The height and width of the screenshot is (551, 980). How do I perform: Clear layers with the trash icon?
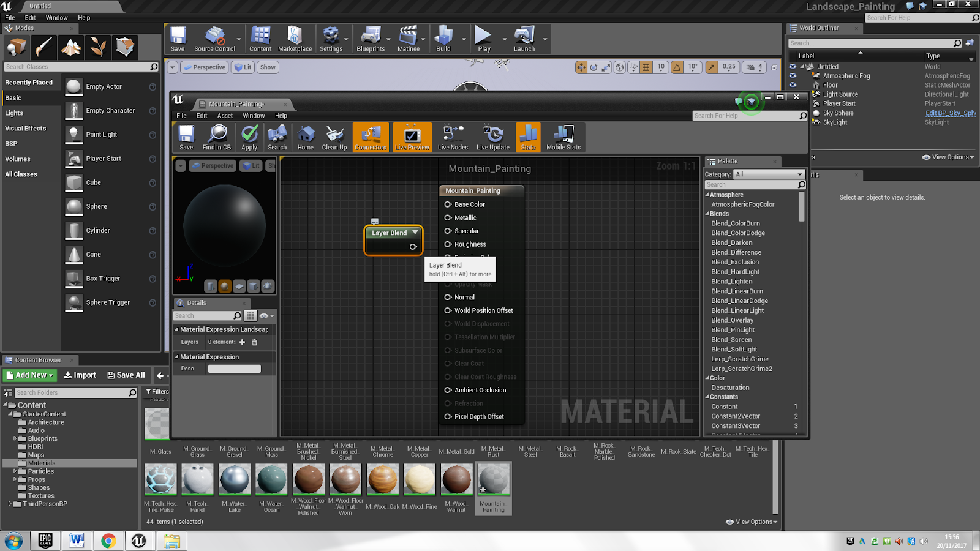(x=255, y=342)
